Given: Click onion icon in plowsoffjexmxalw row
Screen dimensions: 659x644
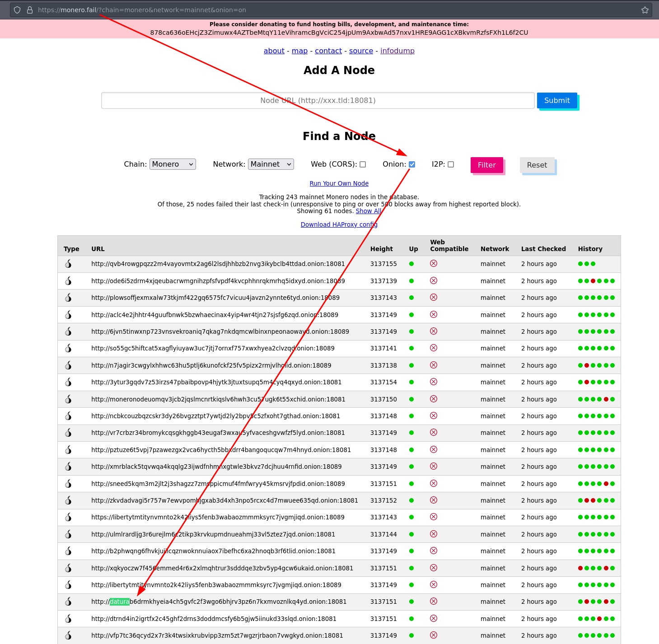Looking at the screenshot, I should 68,298.
